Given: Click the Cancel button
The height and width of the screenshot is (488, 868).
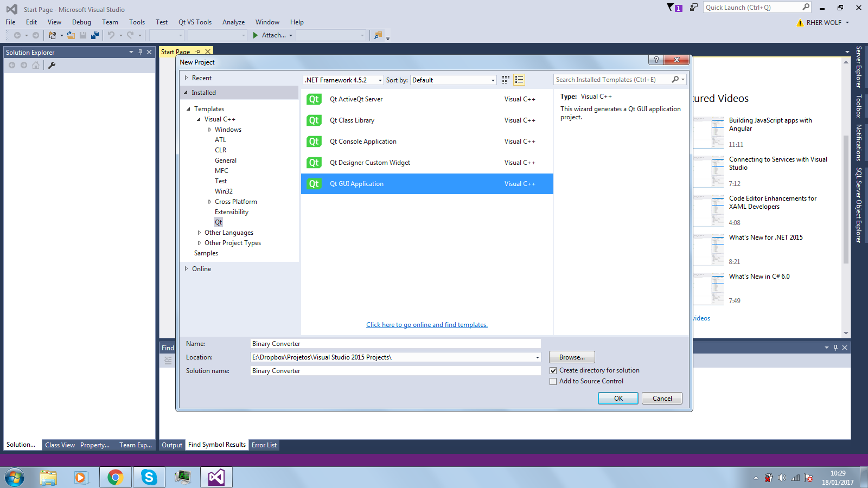Looking at the screenshot, I should click(x=662, y=399).
